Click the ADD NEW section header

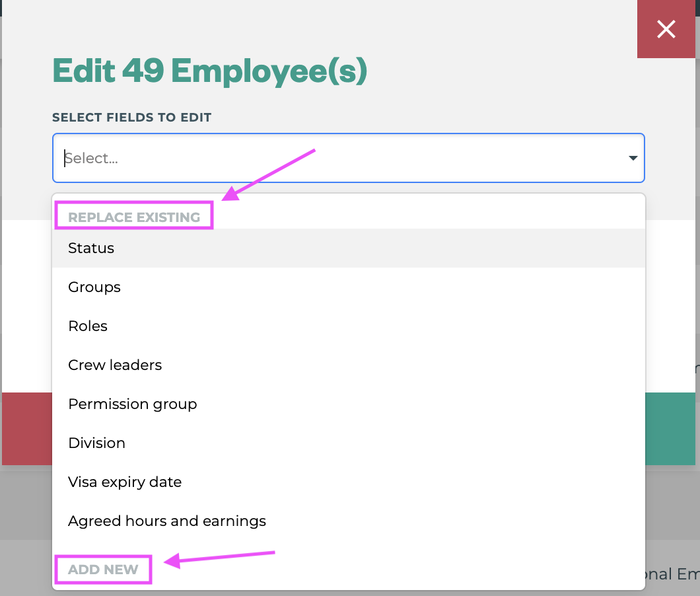click(104, 570)
